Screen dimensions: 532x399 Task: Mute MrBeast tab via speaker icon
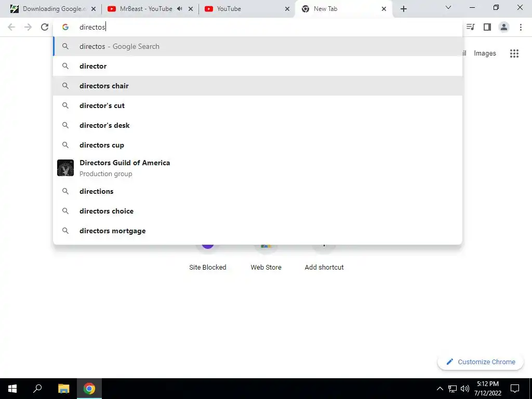tap(180, 9)
